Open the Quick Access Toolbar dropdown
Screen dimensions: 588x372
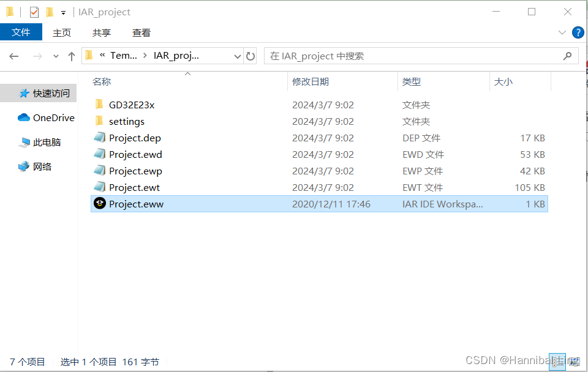point(62,11)
